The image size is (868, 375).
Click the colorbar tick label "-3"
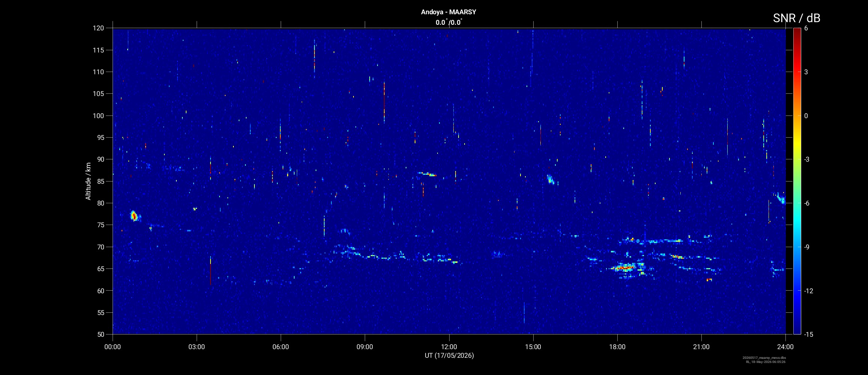pos(807,159)
